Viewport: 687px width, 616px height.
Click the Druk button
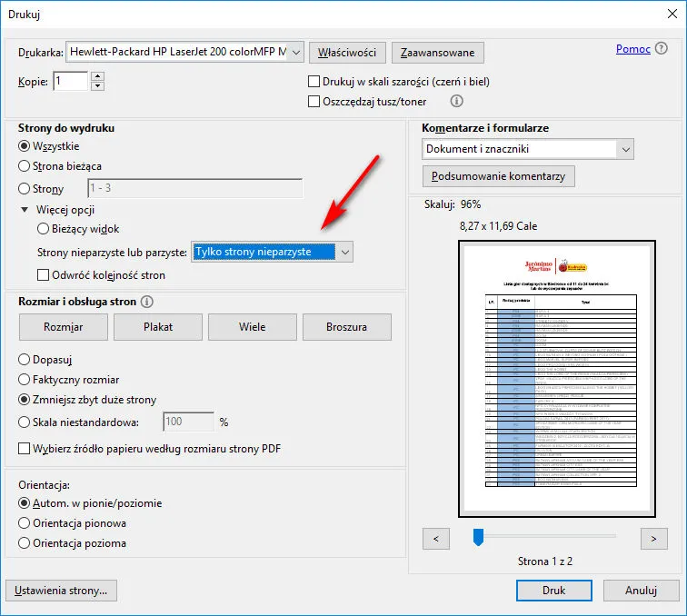tap(553, 590)
